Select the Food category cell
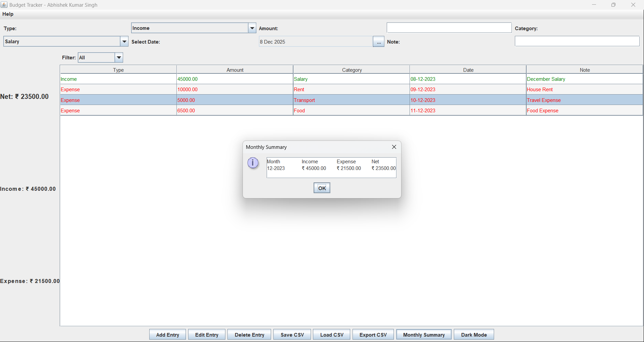The width and height of the screenshot is (644, 342). 352,110
